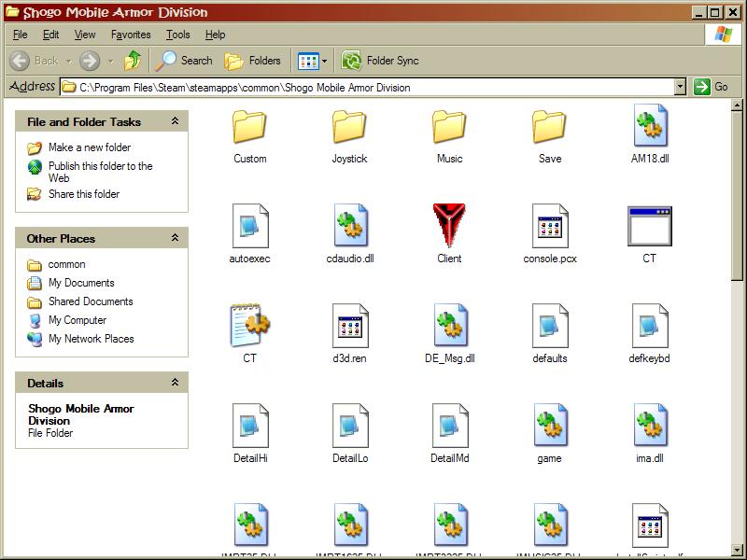Click the Go button
This screenshot has width=747, height=560.
[711, 87]
